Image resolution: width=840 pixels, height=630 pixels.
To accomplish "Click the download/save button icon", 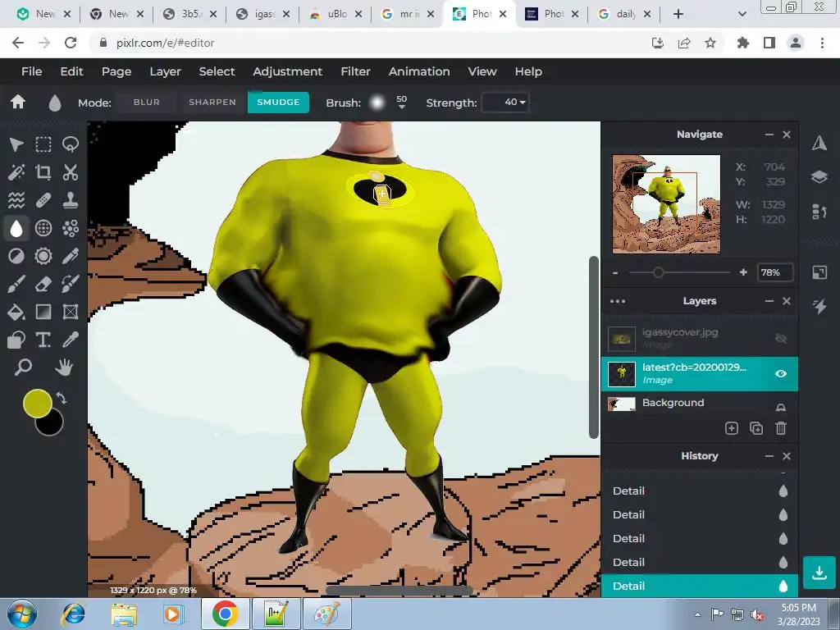I will coord(819,573).
